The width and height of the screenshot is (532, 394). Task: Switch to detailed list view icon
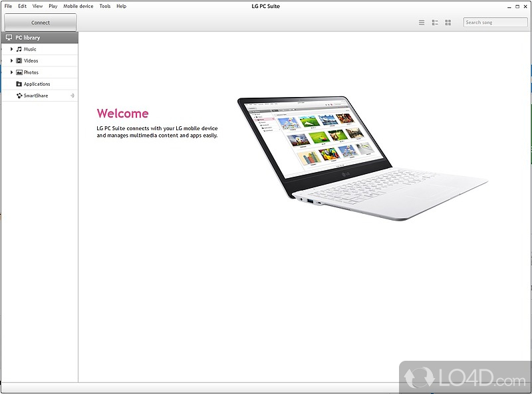(435, 23)
